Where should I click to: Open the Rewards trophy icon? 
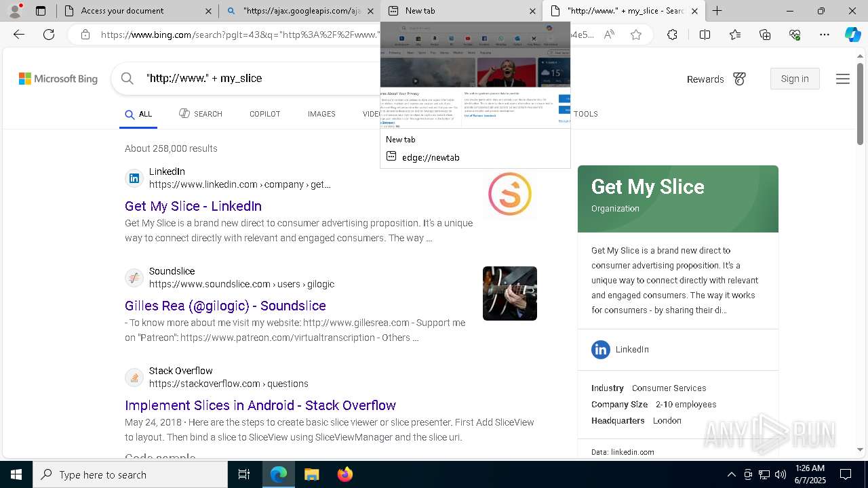[739, 79]
